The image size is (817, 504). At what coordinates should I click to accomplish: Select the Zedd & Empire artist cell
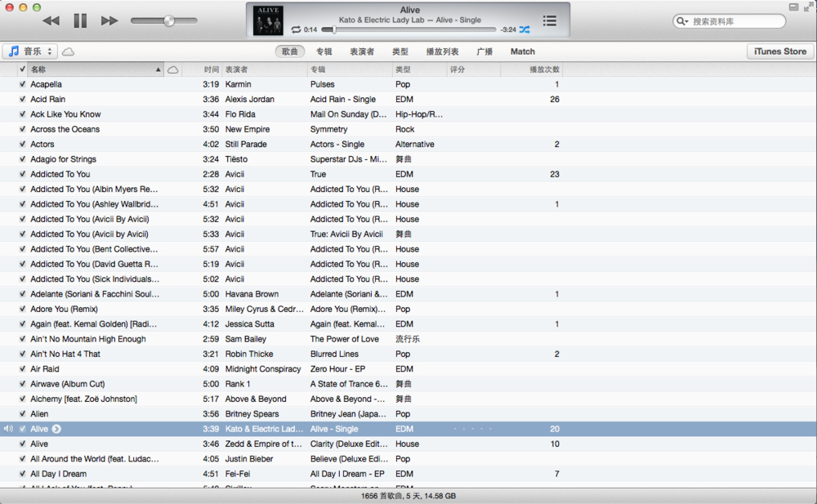(263, 444)
